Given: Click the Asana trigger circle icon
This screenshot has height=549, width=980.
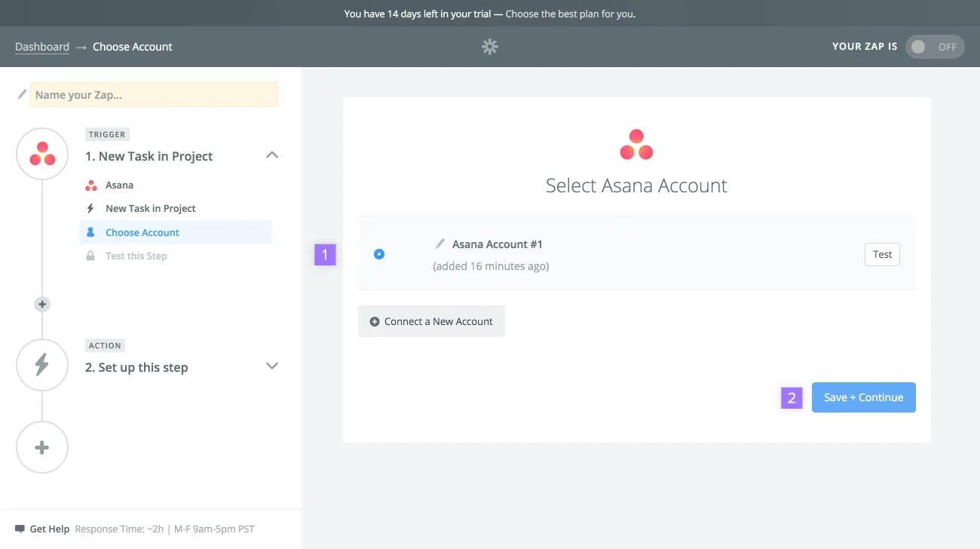Looking at the screenshot, I should pos(42,154).
